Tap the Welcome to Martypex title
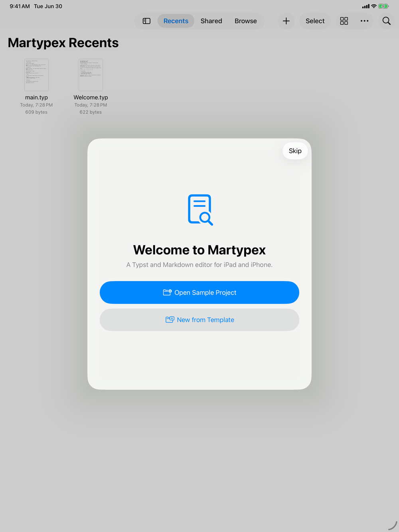 coord(199,250)
